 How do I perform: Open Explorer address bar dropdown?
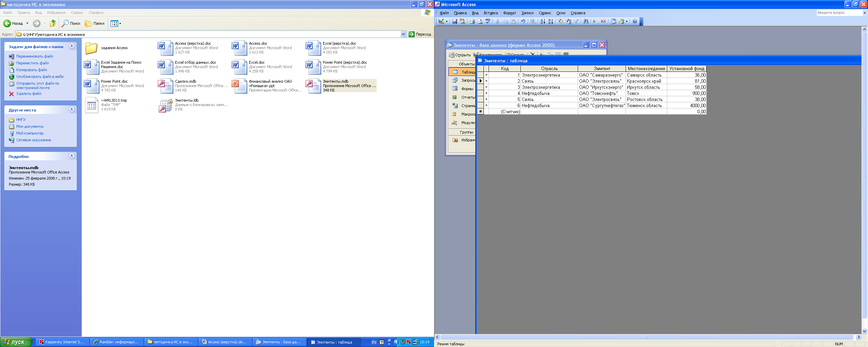click(x=403, y=34)
